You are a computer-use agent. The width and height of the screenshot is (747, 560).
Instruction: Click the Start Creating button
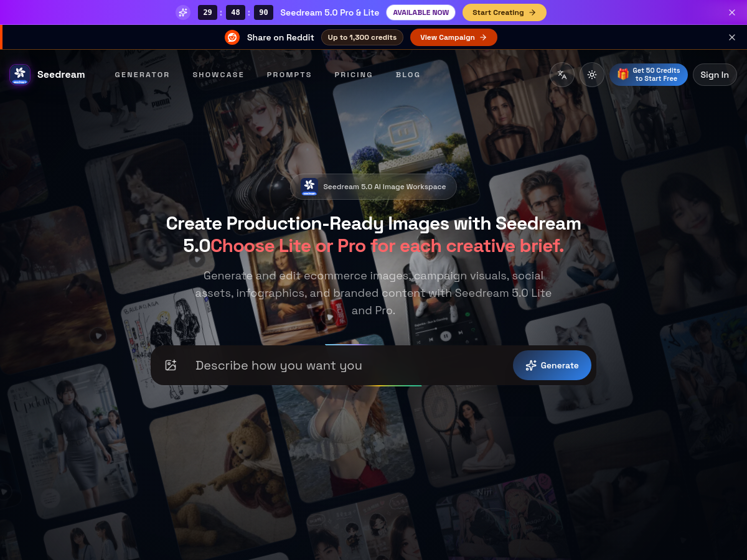(x=504, y=12)
